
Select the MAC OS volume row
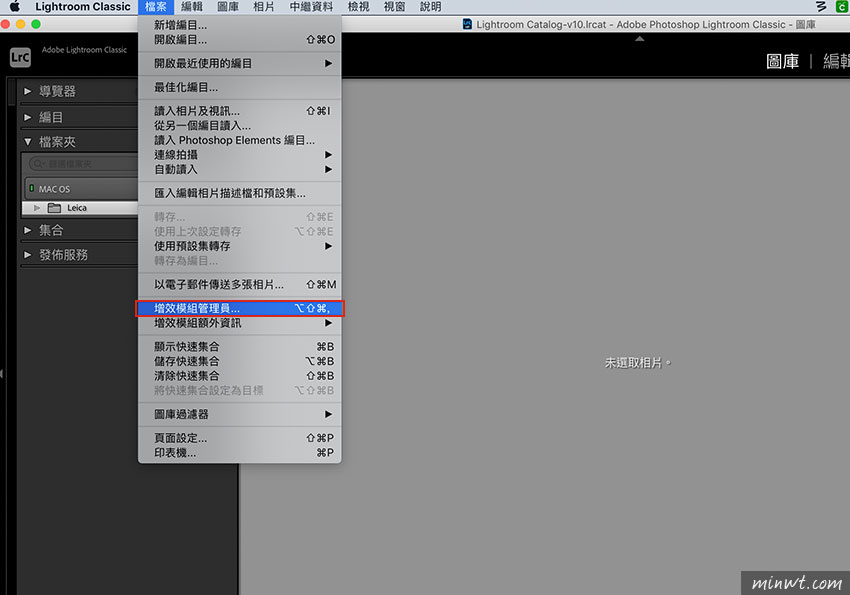(80, 189)
